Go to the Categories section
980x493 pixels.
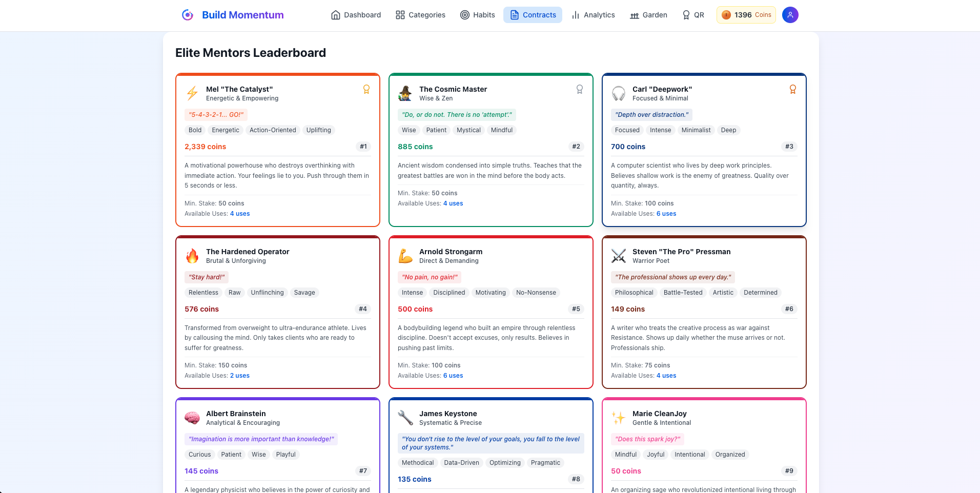pos(421,15)
